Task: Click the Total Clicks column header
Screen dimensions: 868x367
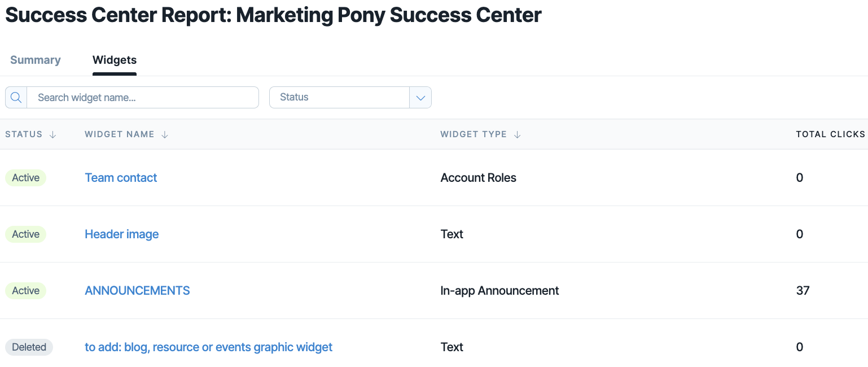Action: (831, 134)
